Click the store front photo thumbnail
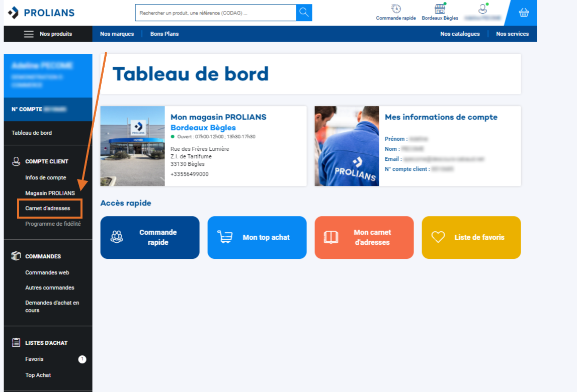Screen dimensions: 577x392 pyautogui.click(x=132, y=146)
